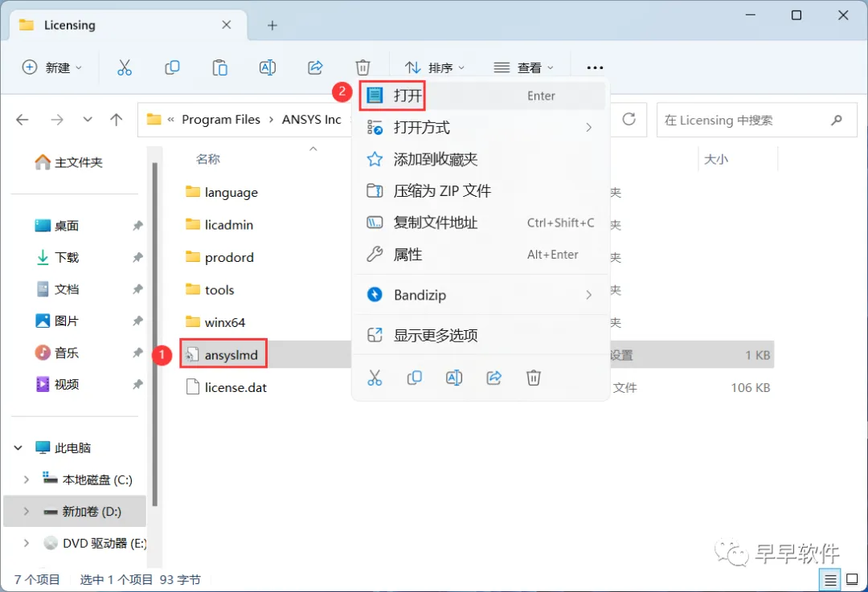Select the language folder
The height and width of the screenshot is (592, 868).
pos(222,193)
